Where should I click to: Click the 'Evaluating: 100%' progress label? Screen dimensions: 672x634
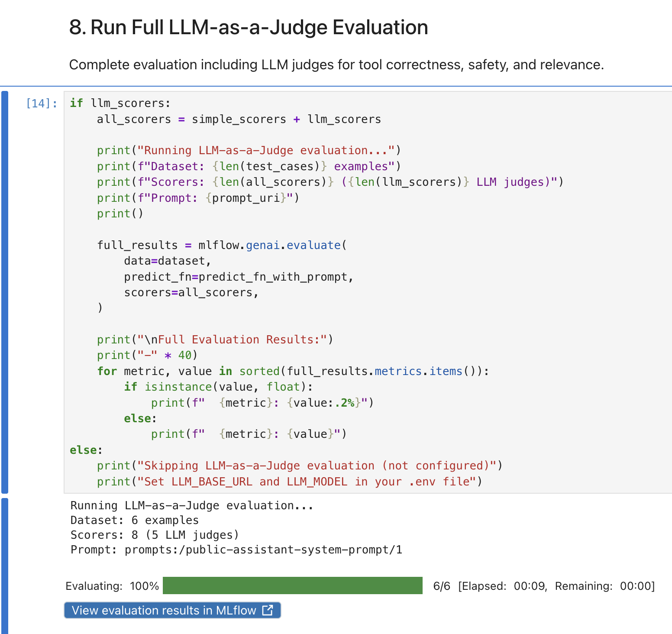click(x=112, y=586)
